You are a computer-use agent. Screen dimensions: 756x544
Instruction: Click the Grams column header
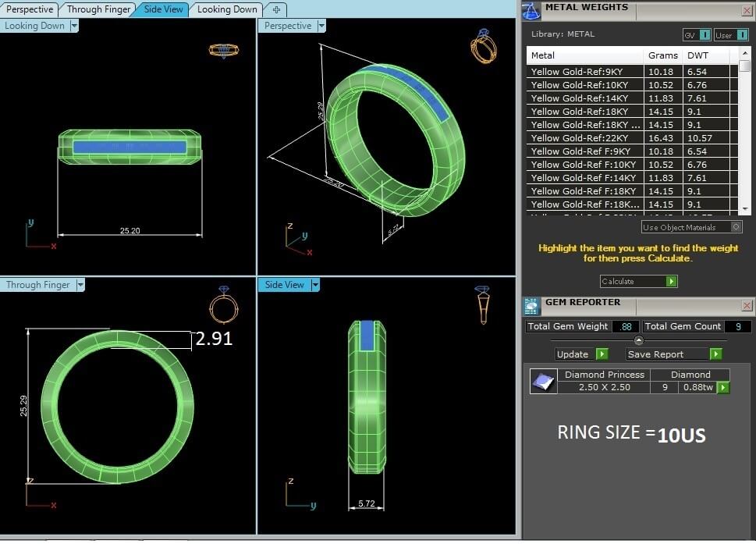point(663,55)
